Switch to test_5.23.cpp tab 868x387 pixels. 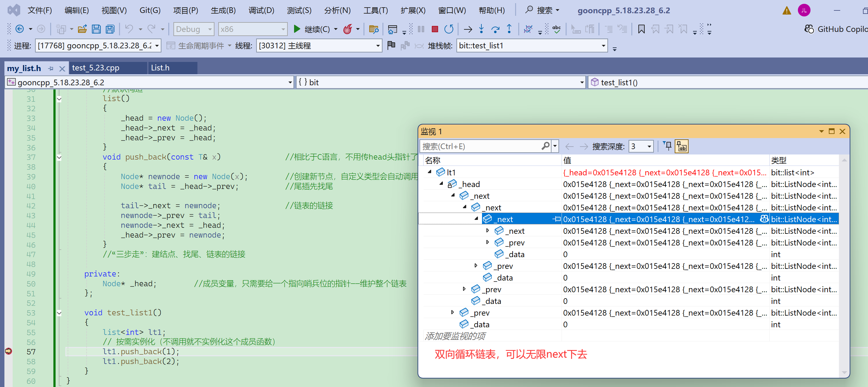click(x=96, y=68)
